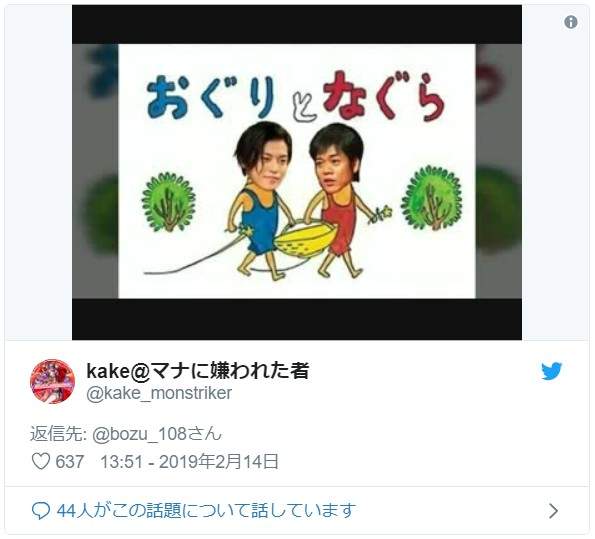The image size is (595, 539).
Task: Click the yellow basket carried by the characters
Action: [305, 238]
